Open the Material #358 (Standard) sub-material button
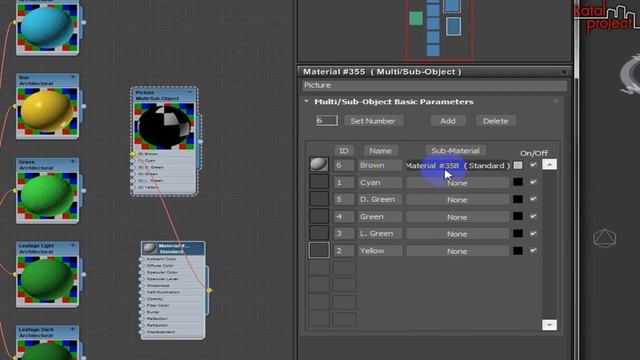 click(458, 165)
